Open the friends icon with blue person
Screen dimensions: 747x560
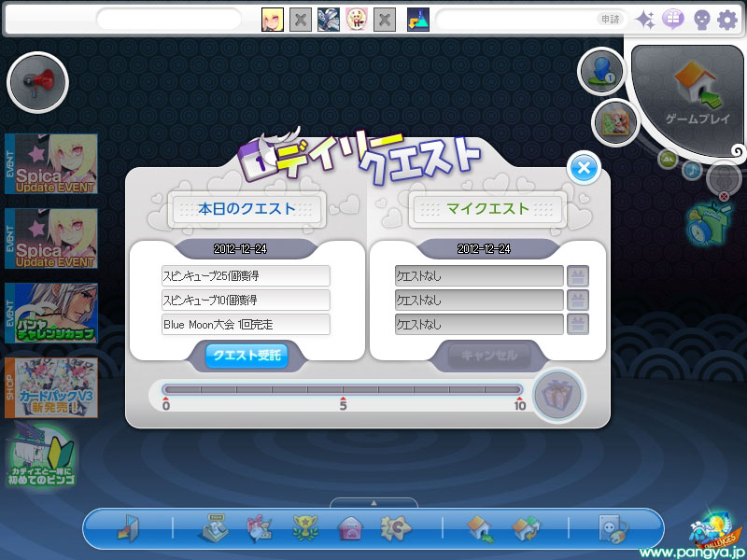tap(601, 72)
